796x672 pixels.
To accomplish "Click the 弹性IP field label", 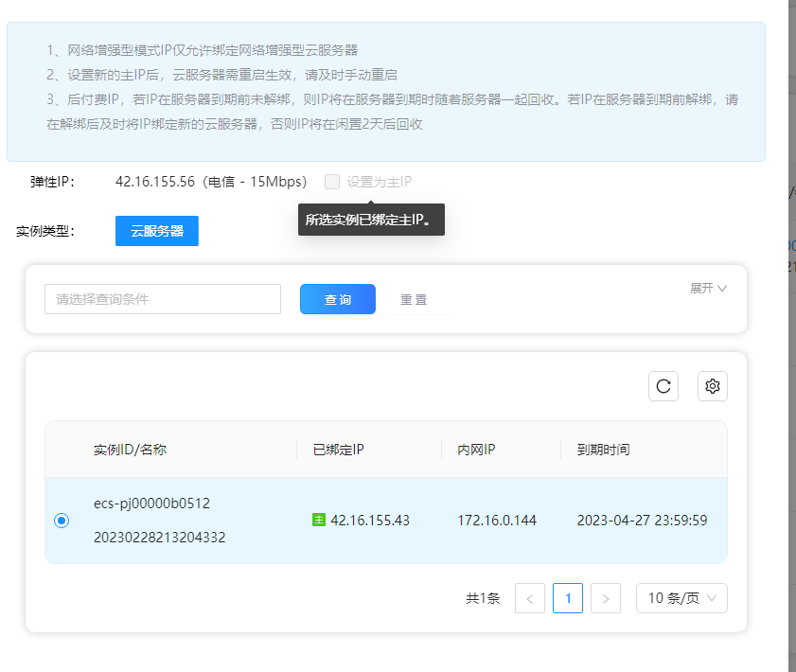I will (52, 182).
